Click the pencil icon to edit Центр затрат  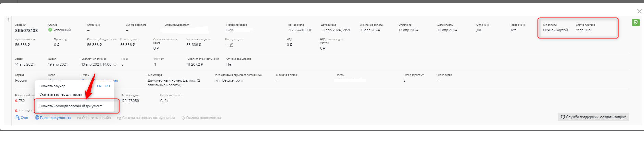point(231,45)
